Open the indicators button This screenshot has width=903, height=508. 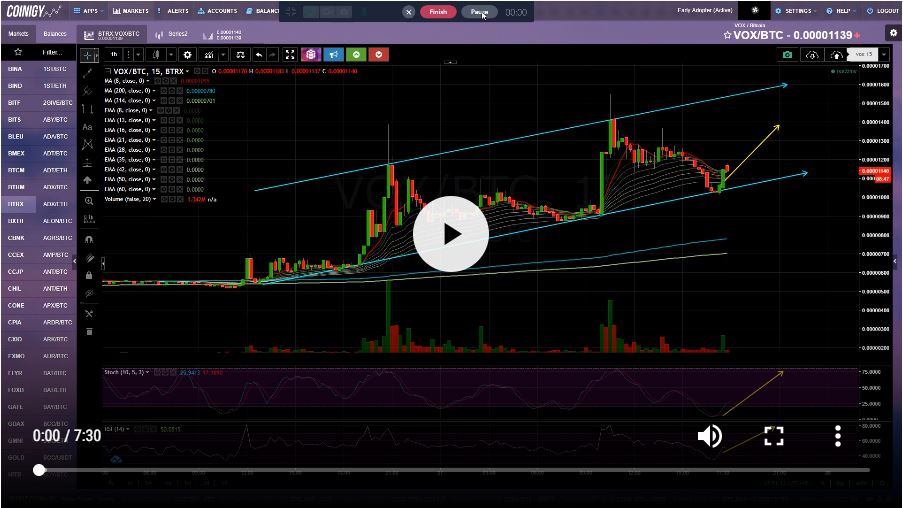pos(208,55)
